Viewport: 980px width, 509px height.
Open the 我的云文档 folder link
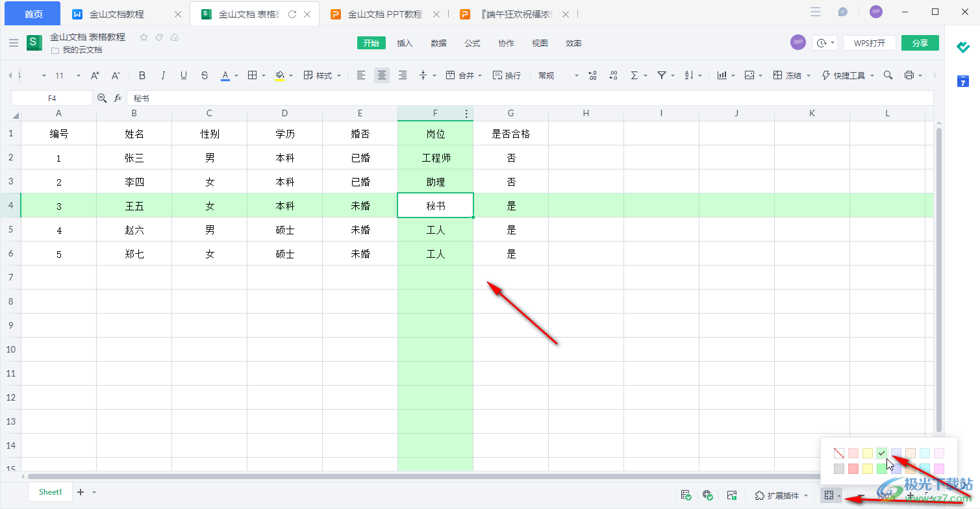click(x=82, y=50)
